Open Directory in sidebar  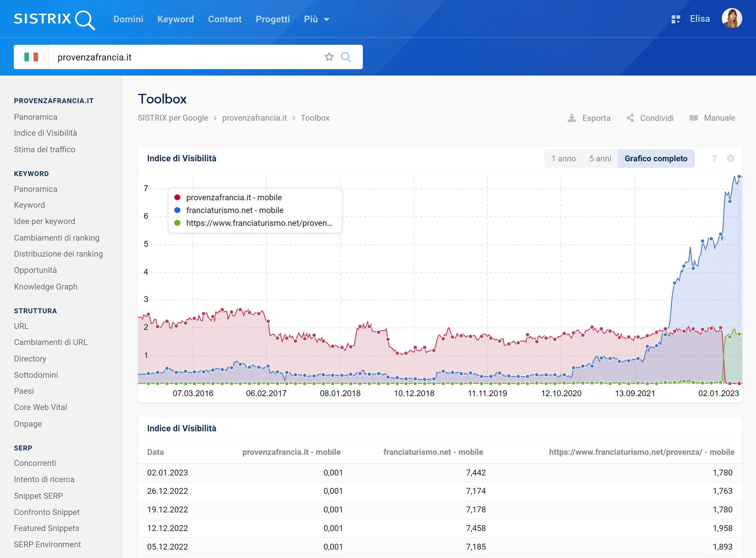click(x=30, y=359)
